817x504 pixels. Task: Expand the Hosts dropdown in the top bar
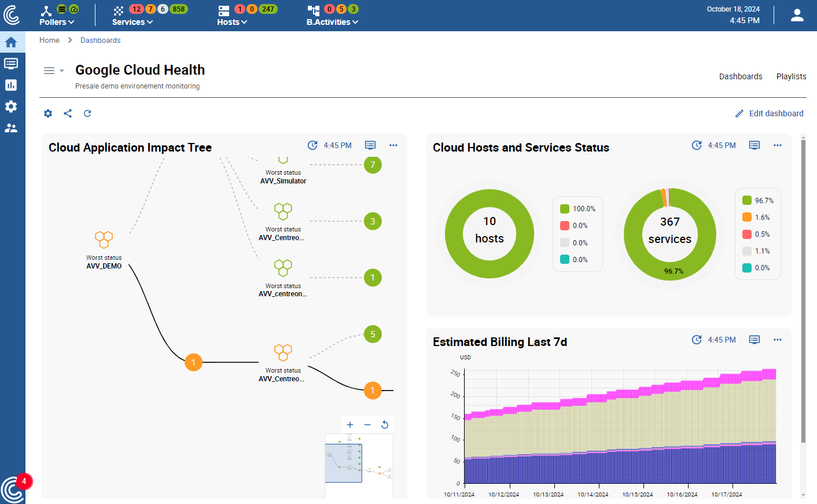coord(232,21)
